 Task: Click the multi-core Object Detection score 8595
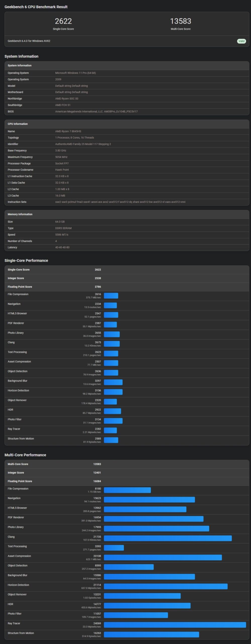tap(98, 566)
